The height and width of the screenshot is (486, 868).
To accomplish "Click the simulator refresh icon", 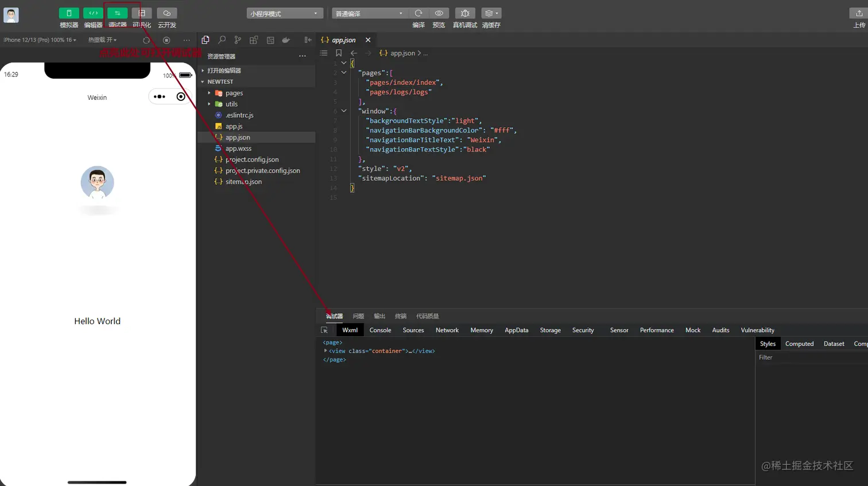I will pyautogui.click(x=146, y=40).
